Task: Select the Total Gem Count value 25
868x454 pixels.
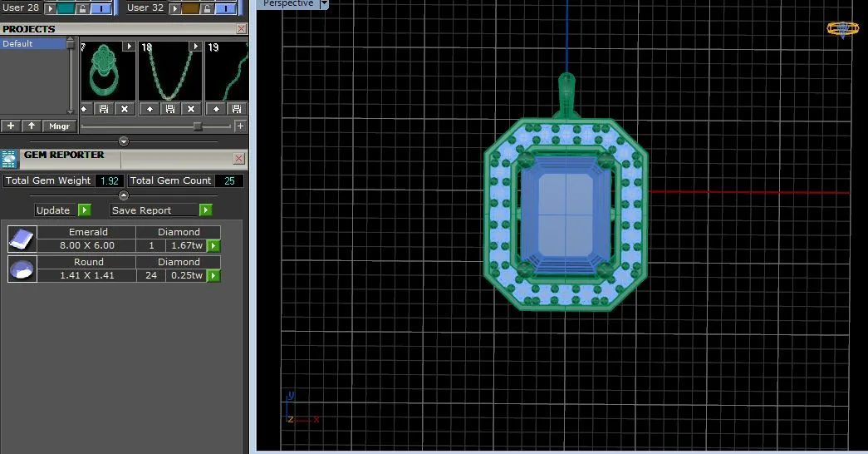Action: coord(229,180)
